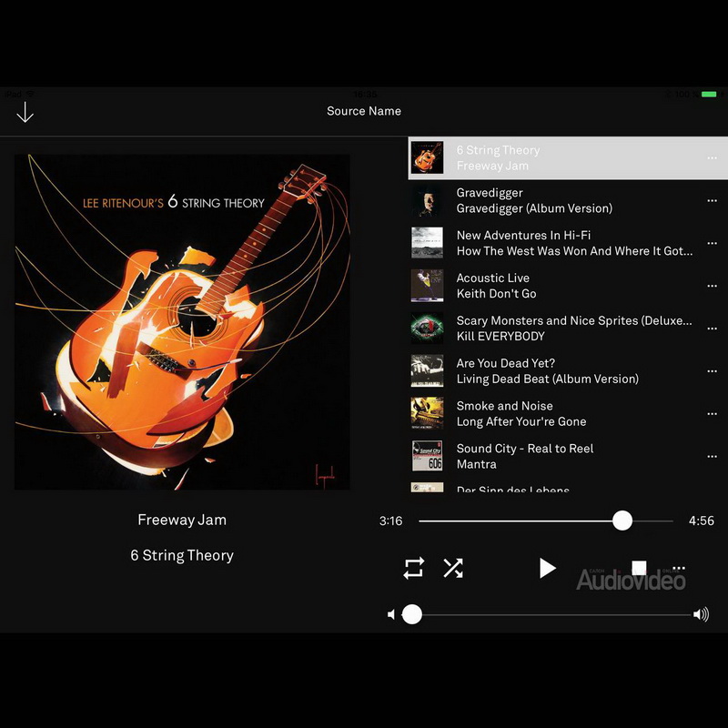This screenshot has width=728, height=728.
Task: Click the 6 String Theory album cover
Action: [x=182, y=322]
